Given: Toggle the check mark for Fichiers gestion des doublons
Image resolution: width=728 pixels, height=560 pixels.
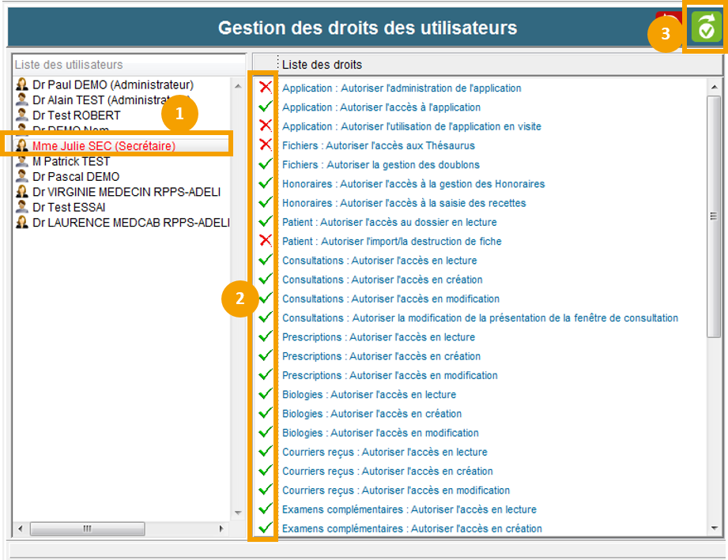Looking at the screenshot, I should coord(266,164).
